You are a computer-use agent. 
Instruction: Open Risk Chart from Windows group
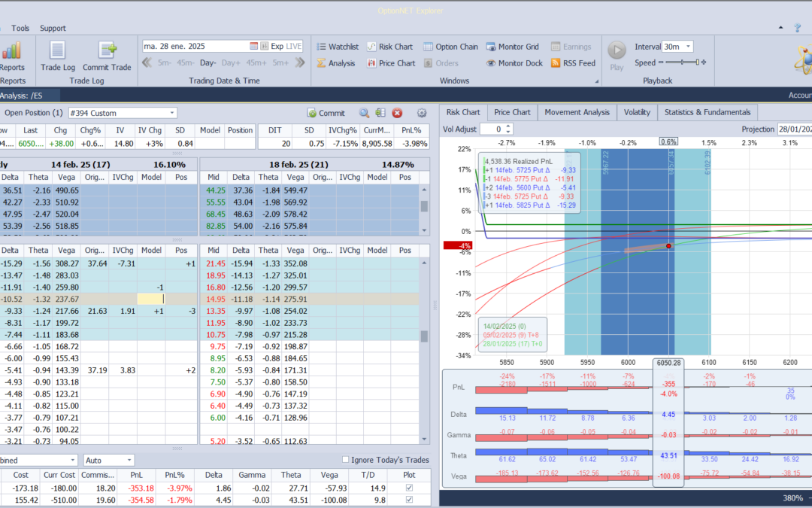point(390,47)
